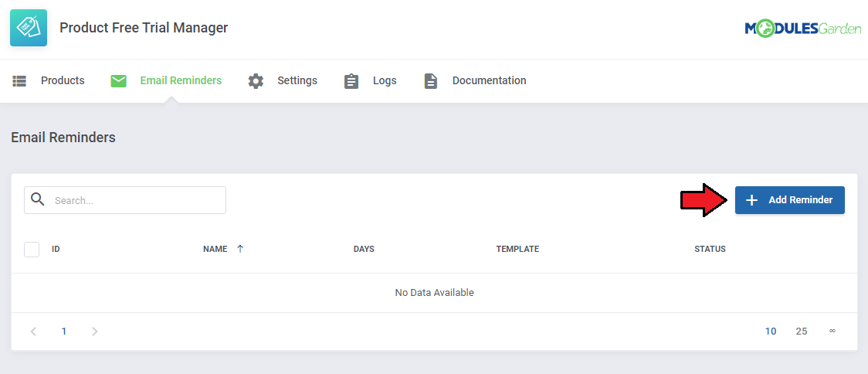Open the Settings tab

(297, 80)
